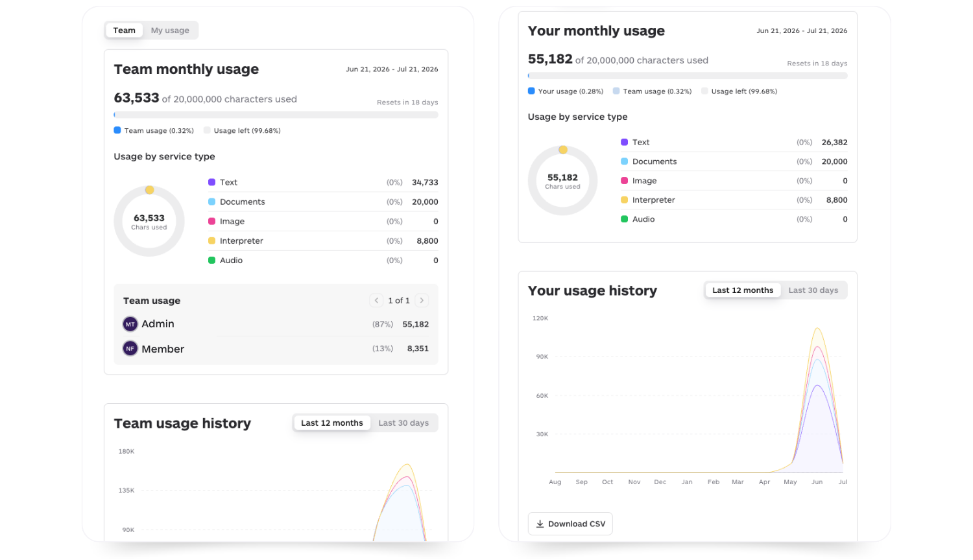Image resolution: width=973 pixels, height=560 pixels.
Task: Go to next page of Team usage list
Action: point(422,300)
